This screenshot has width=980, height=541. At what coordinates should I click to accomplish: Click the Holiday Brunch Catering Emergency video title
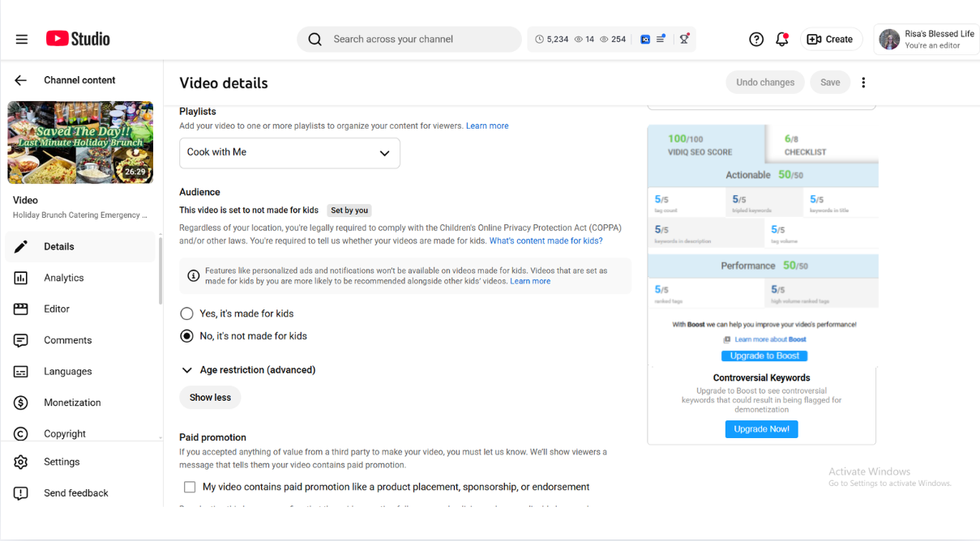[80, 215]
